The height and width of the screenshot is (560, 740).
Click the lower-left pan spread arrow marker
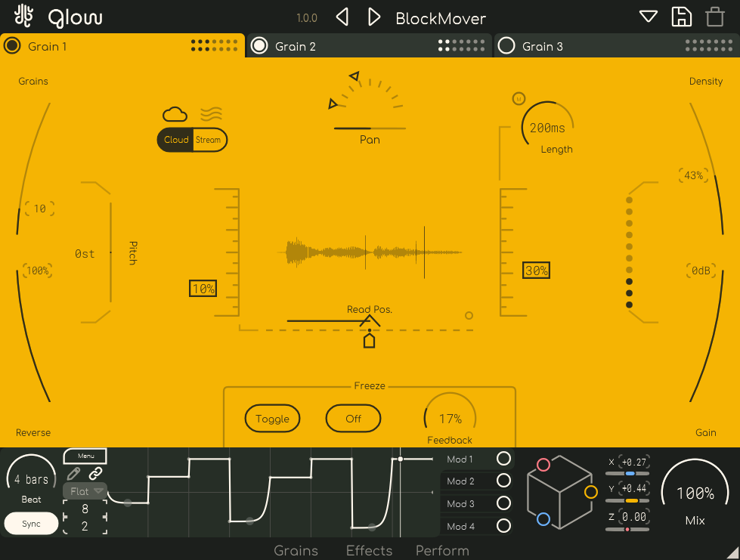coord(333,104)
